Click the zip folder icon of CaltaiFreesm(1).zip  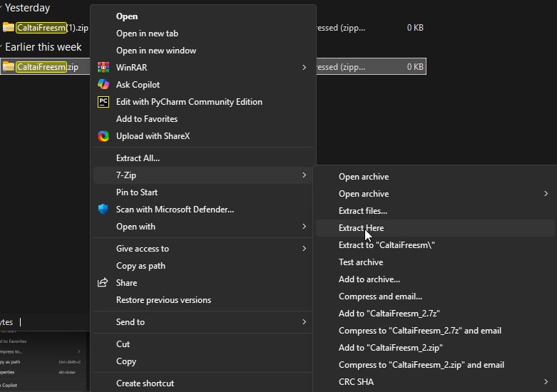click(8, 27)
